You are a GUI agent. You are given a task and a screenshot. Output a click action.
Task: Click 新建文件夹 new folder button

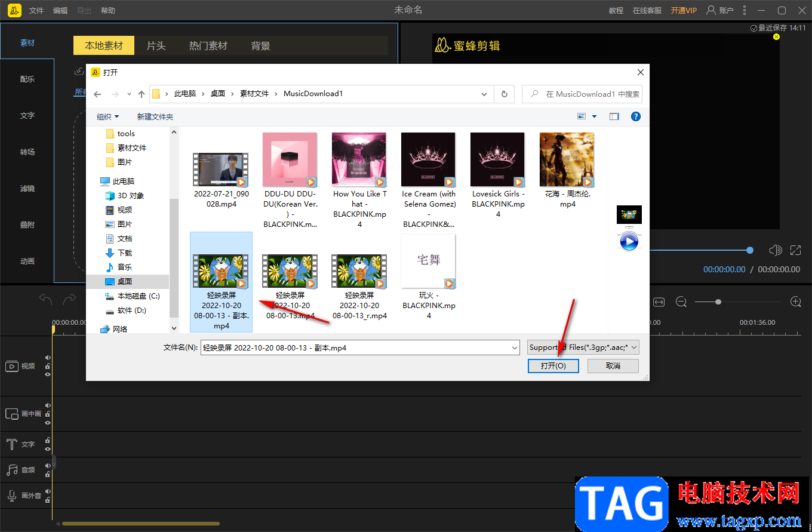tap(155, 116)
